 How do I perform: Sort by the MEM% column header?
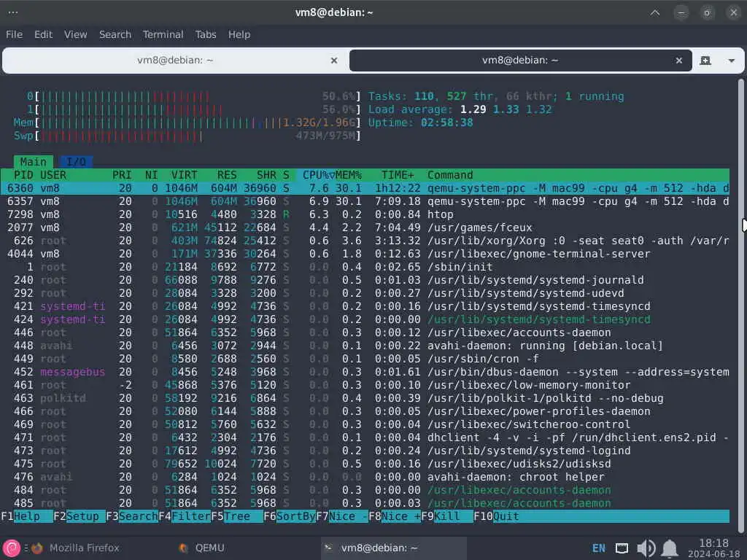click(x=349, y=175)
